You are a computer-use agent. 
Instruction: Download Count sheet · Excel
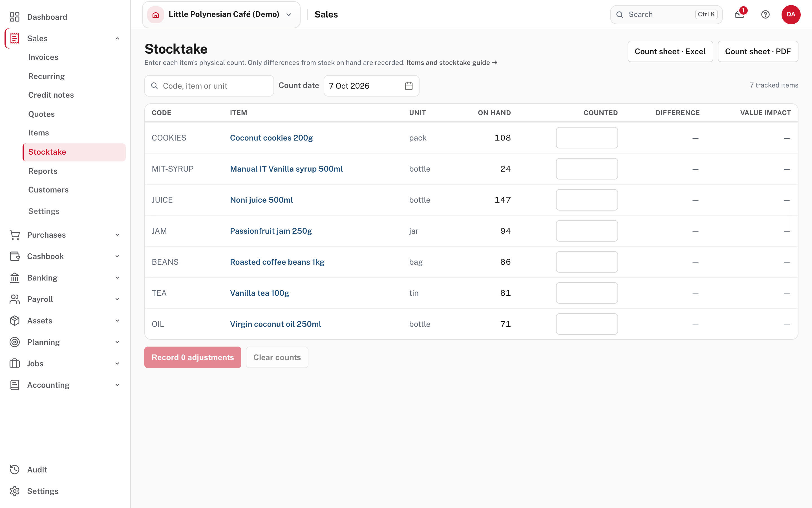670,51
